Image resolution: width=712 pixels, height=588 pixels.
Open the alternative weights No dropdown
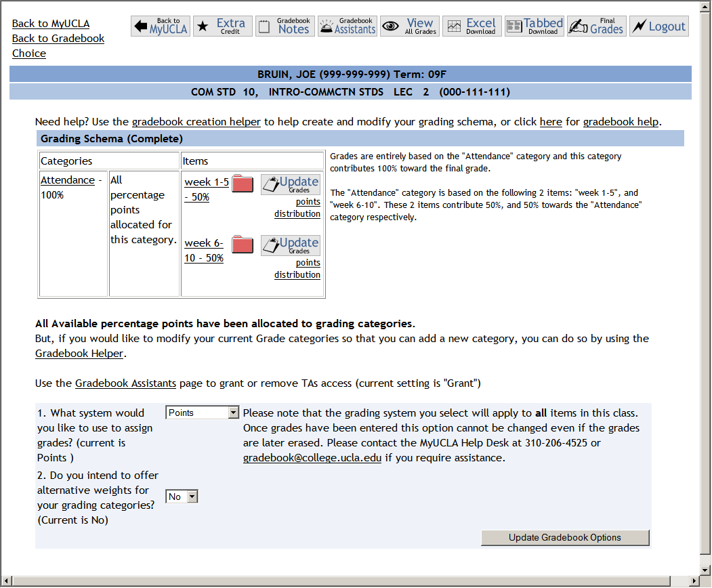182,497
